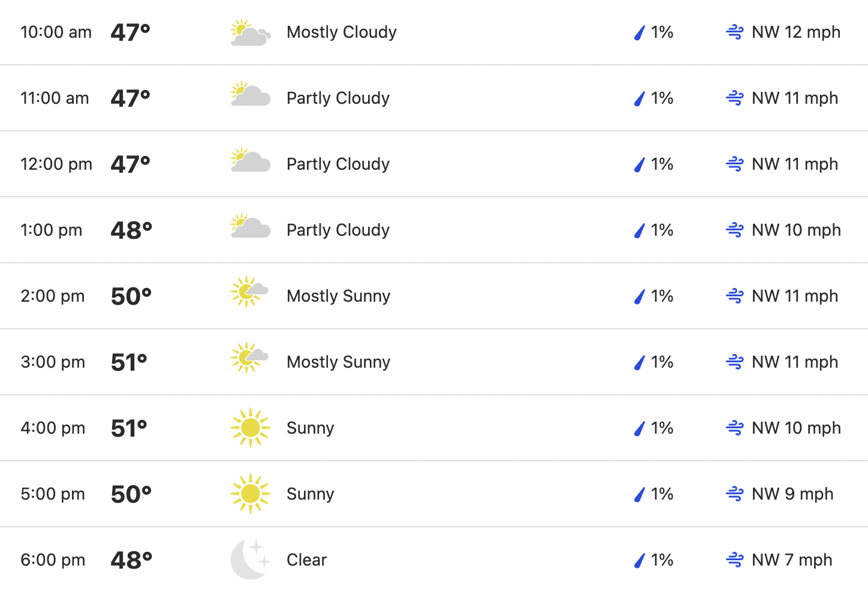
Task: Click the Clear condition text
Action: click(307, 560)
